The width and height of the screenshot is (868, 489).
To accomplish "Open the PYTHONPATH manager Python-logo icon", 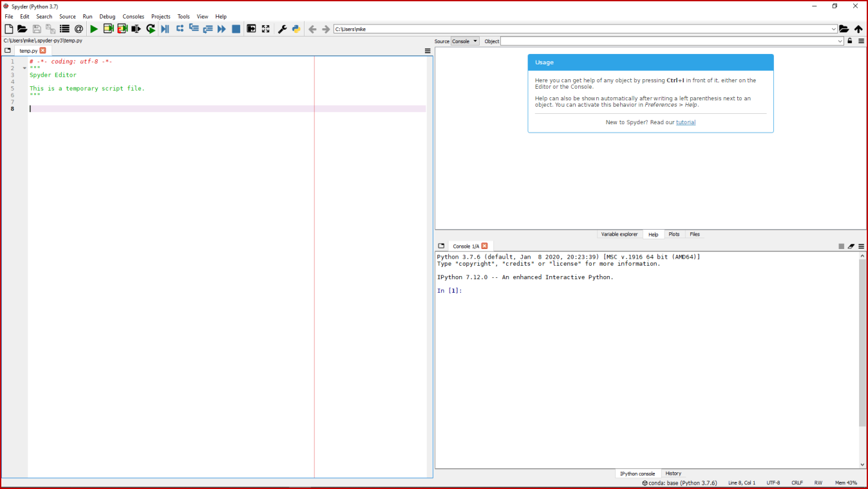I will tap(296, 29).
